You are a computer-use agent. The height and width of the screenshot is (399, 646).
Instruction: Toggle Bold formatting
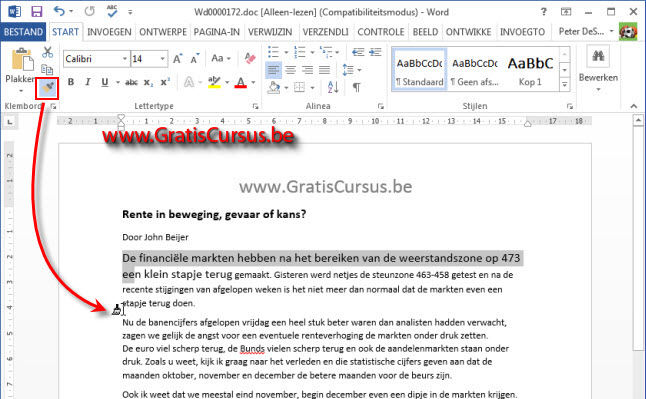pyautogui.click(x=71, y=82)
